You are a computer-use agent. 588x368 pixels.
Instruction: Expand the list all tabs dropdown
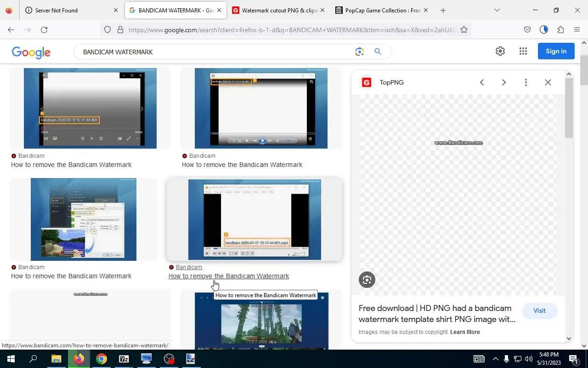point(497,10)
